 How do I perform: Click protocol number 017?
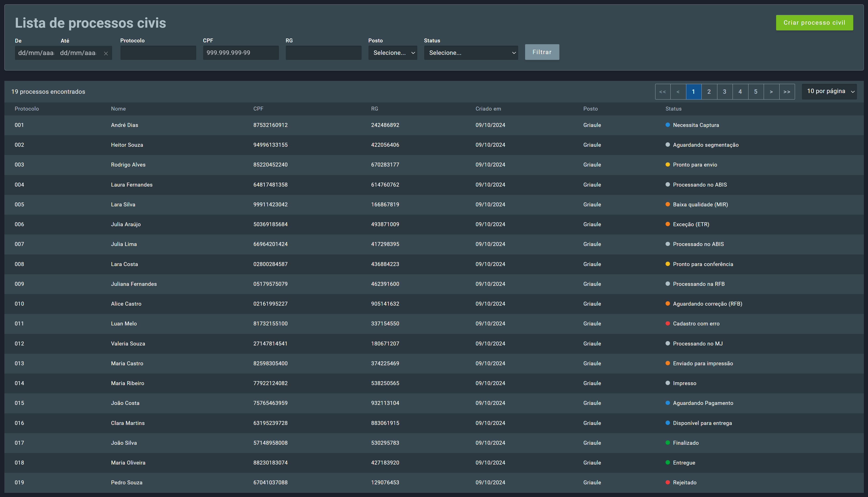coord(19,443)
